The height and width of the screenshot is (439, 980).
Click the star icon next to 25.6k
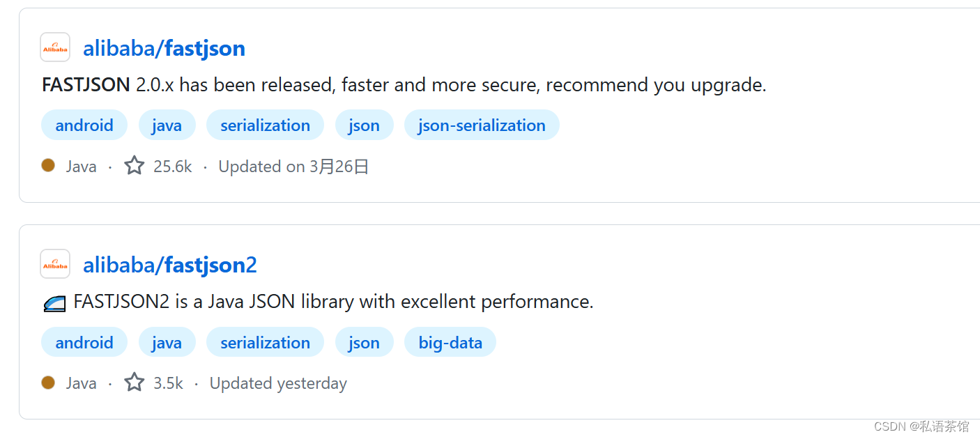(133, 165)
